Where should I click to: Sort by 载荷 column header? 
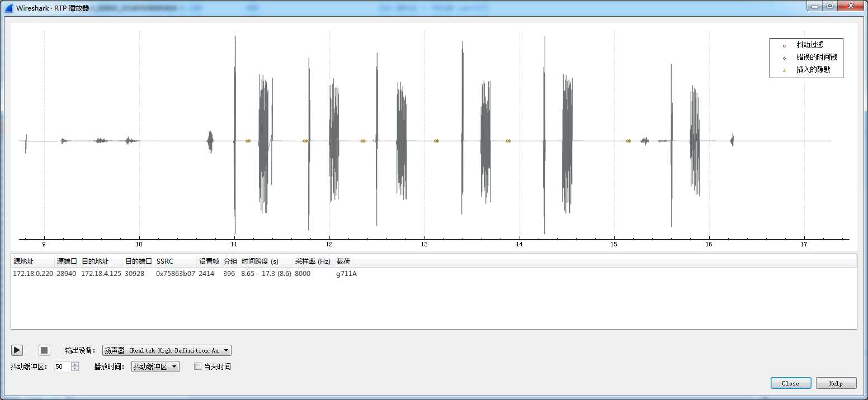(x=343, y=261)
